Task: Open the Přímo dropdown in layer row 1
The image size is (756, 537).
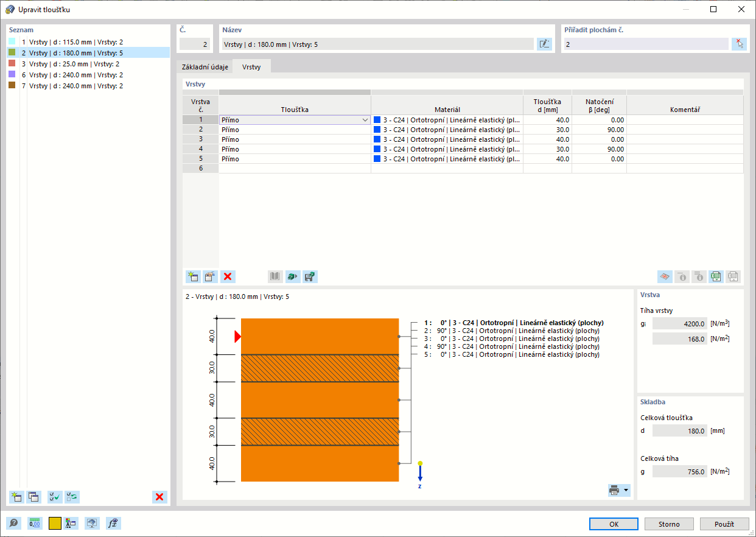Action: coord(365,120)
